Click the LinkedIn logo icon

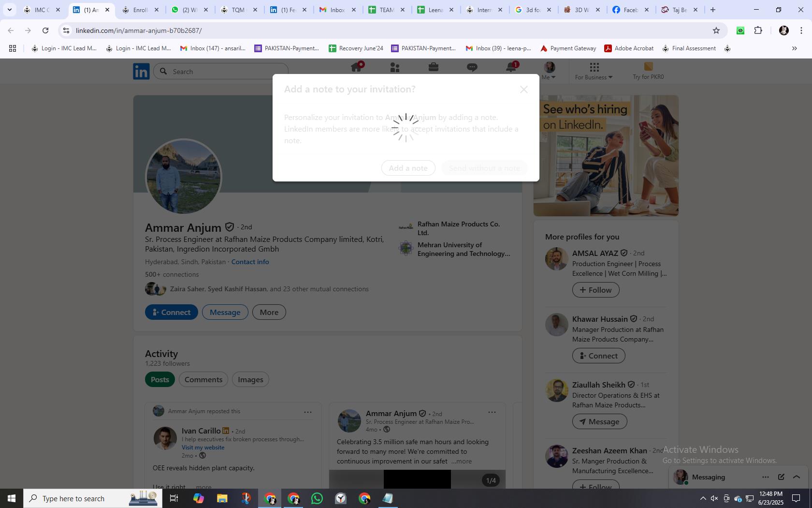click(x=141, y=72)
